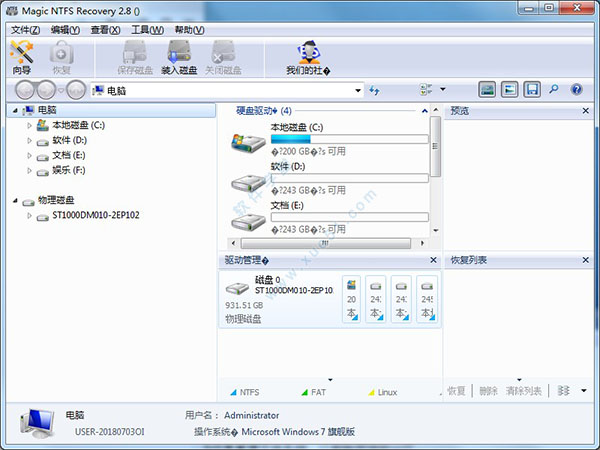Click the blue floppy save icon
This screenshot has height=450, width=600.
[x=532, y=90]
